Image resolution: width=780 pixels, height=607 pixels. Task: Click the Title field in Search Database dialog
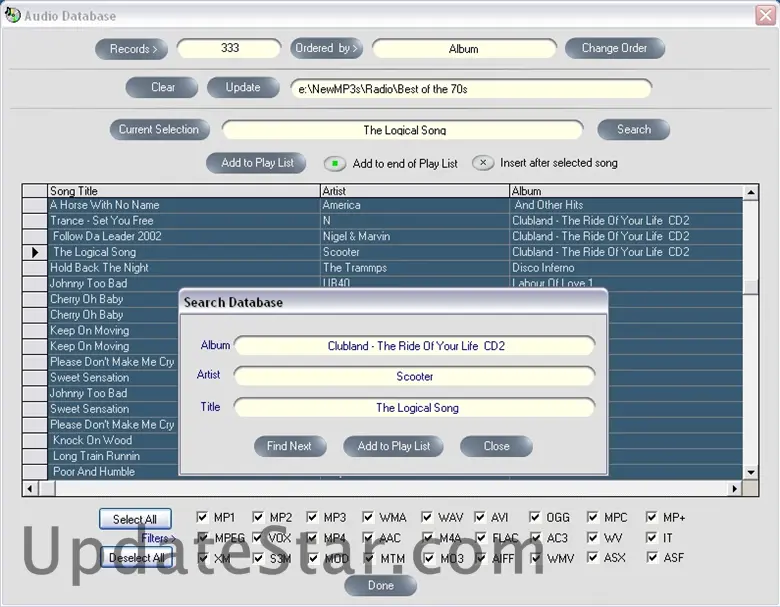click(414, 408)
